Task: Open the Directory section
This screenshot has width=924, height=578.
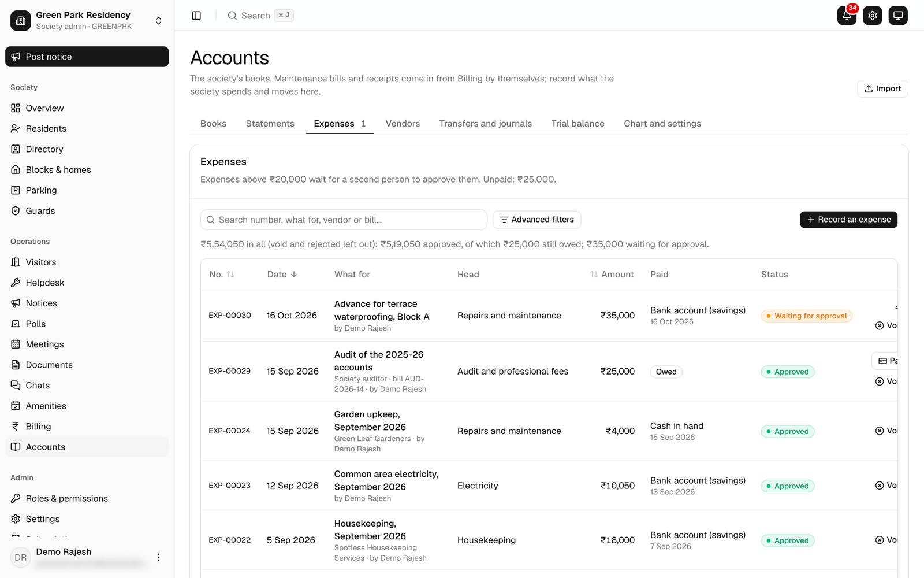Action: [x=87, y=149]
